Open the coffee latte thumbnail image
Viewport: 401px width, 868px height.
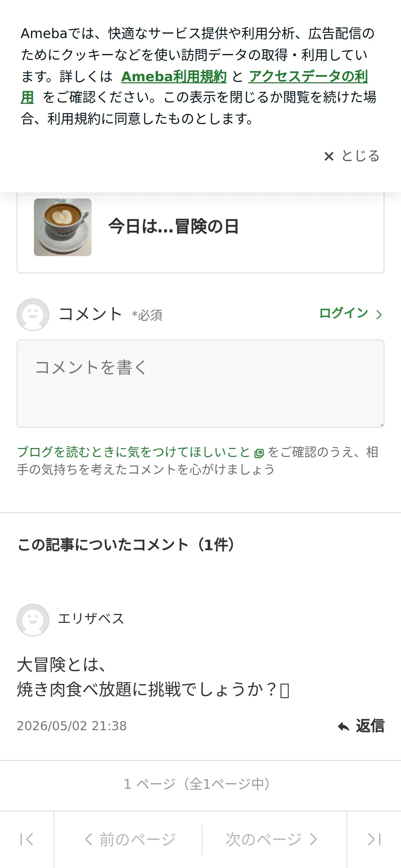coord(63,227)
